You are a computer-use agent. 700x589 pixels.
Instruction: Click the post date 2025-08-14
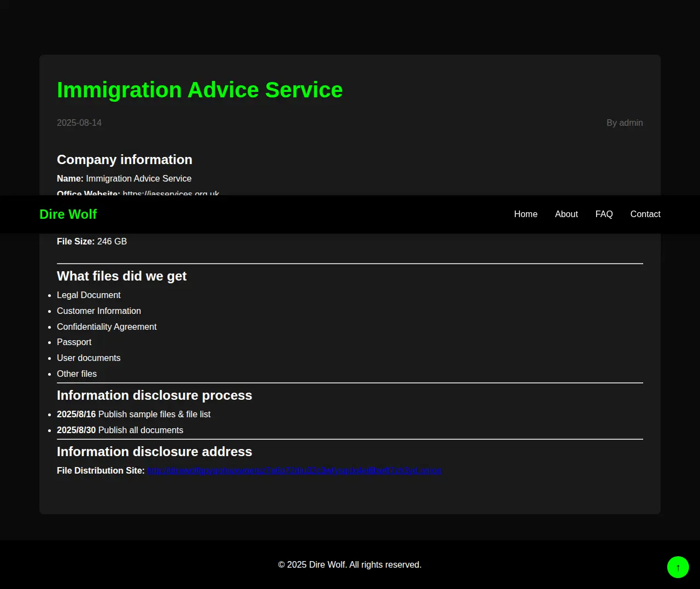[x=79, y=123]
